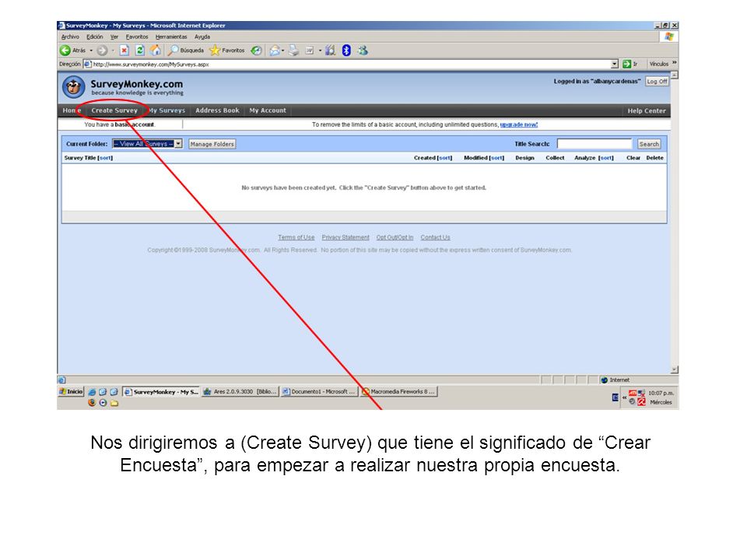Open the folder quick launch icon
The width and height of the screenshot is (747, 560).
[114, 403]
